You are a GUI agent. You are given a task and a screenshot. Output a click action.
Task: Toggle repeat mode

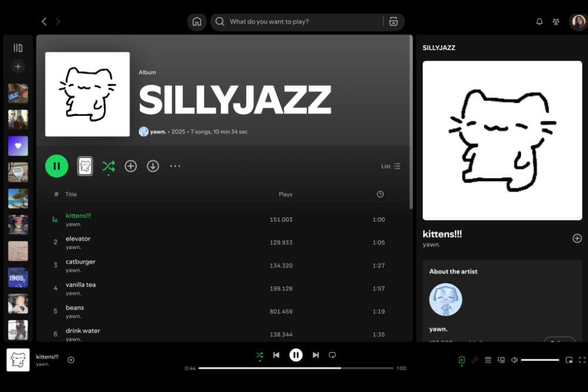[x=332, y=355]
